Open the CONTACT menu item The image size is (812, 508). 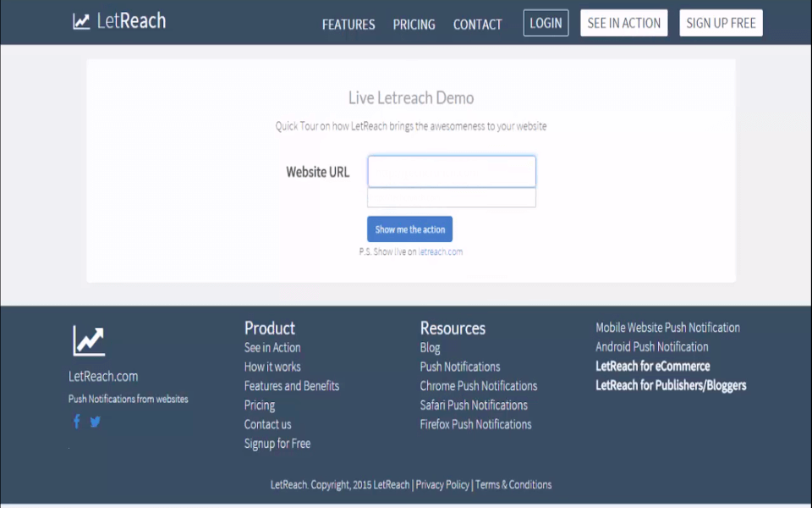(477, 25)
